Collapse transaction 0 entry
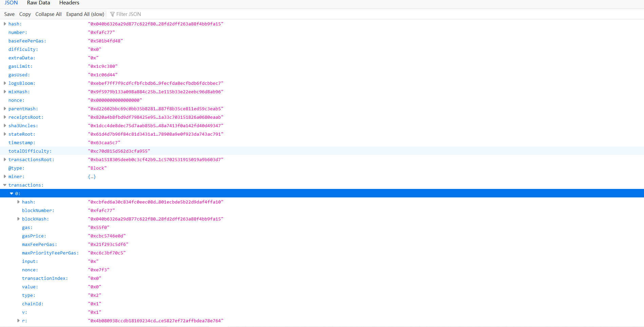Viewport: 644px width, 327px height. [12, 193]
